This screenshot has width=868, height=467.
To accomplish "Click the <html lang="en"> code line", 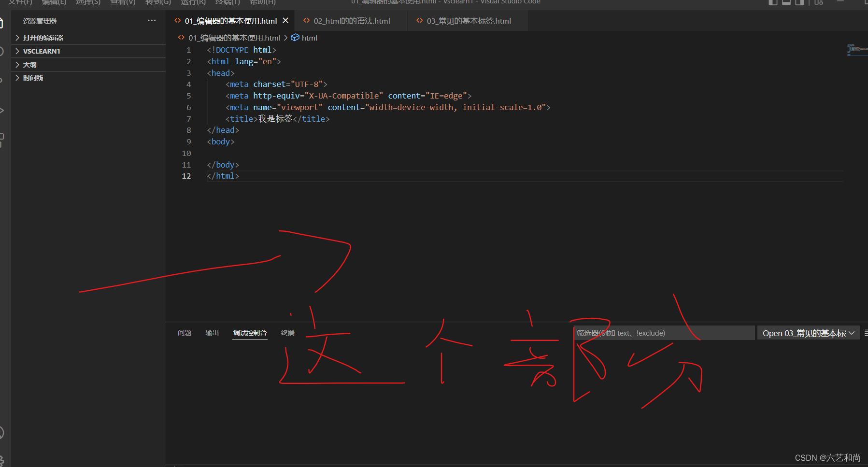I will pyautogui.click(x=244, y=61).
